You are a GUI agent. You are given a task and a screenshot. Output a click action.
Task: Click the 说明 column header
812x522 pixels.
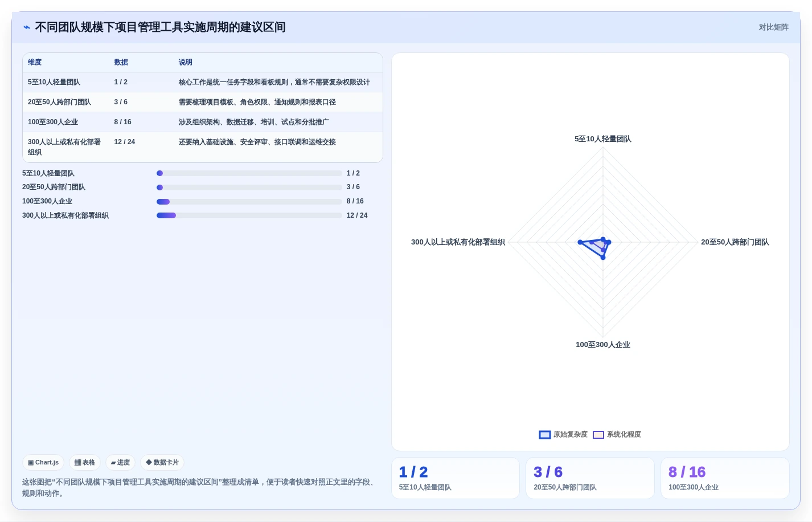click(186, 63)
